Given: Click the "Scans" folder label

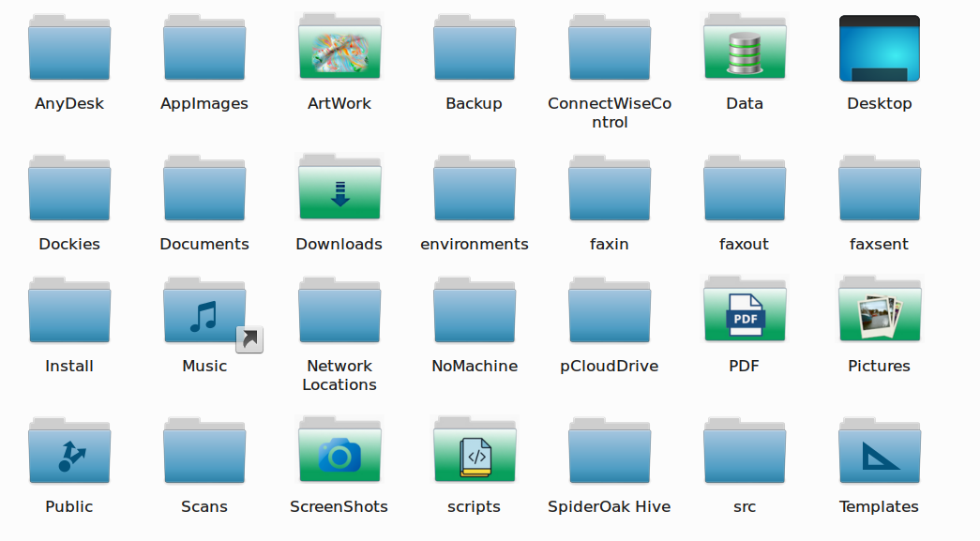Looking at the screenshot, I should pyautogui.click(x=204, y=506).
